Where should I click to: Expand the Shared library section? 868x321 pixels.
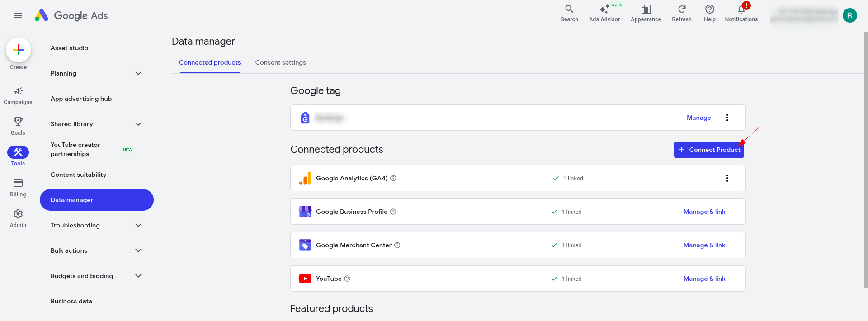tap(138, 124)
